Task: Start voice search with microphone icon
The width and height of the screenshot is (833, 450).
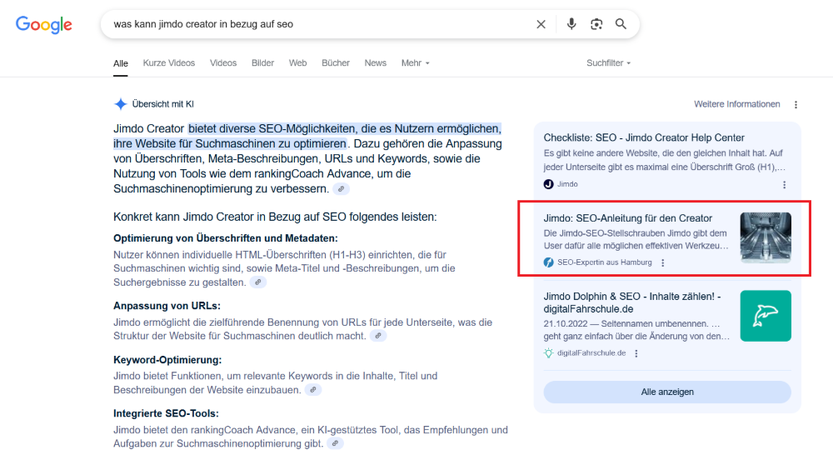Action: (571, 24)
